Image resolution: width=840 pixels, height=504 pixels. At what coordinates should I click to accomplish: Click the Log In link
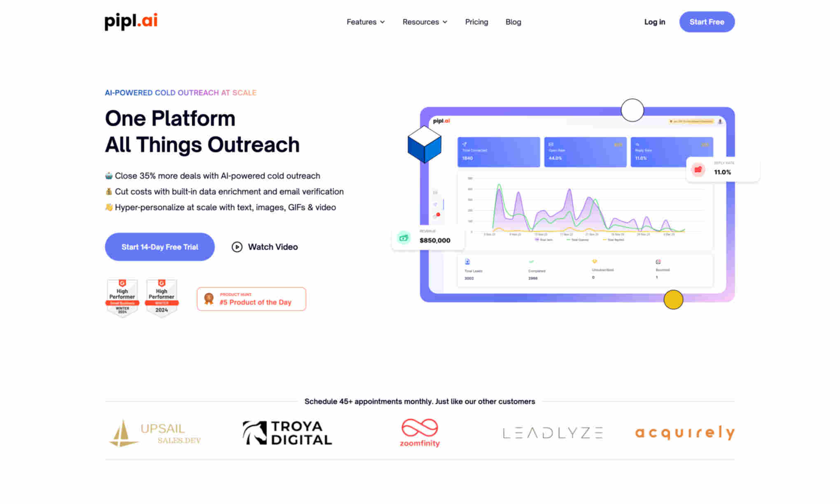[x=654, y=21]
